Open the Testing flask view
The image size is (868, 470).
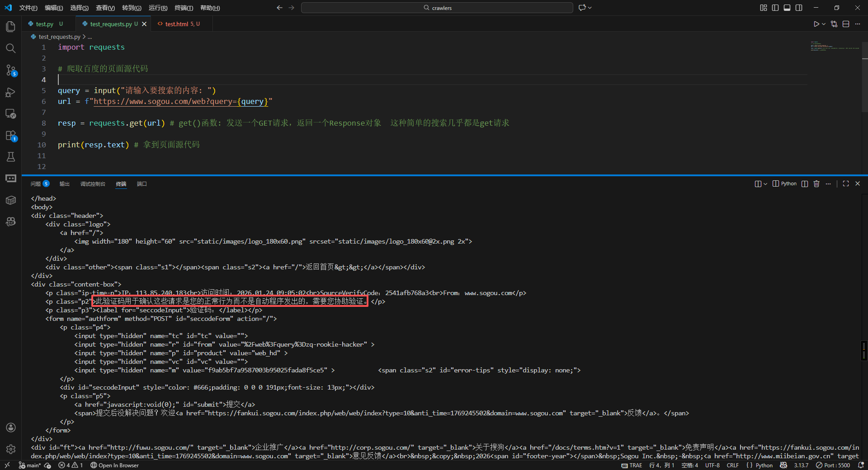pos(11,157)
